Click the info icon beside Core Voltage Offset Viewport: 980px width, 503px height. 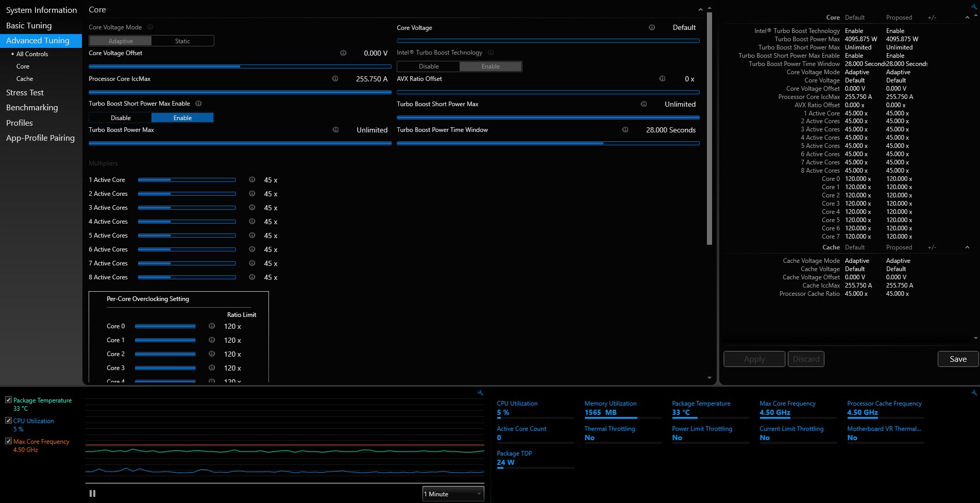[343, 53]
